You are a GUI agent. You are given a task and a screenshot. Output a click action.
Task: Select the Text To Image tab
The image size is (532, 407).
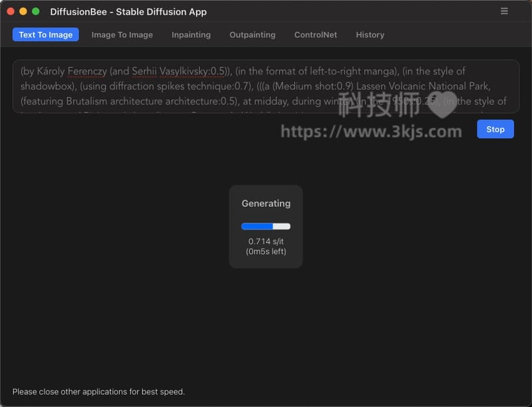[46, 35]
